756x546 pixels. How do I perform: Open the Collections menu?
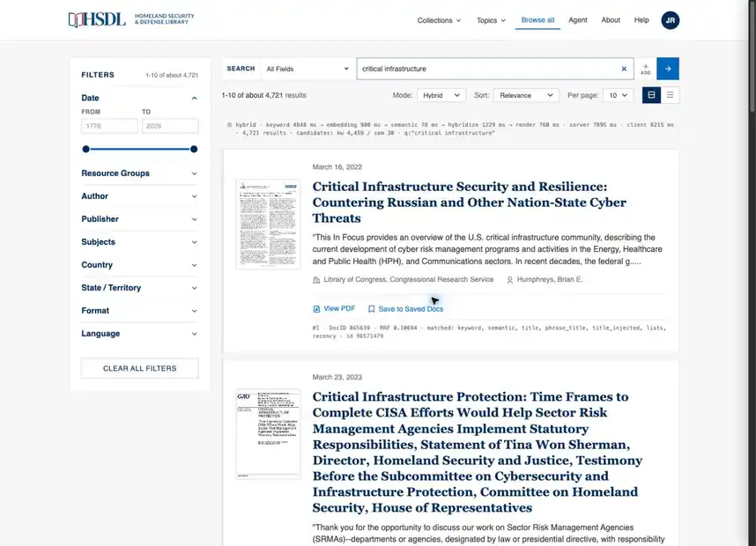pos(439,20)
